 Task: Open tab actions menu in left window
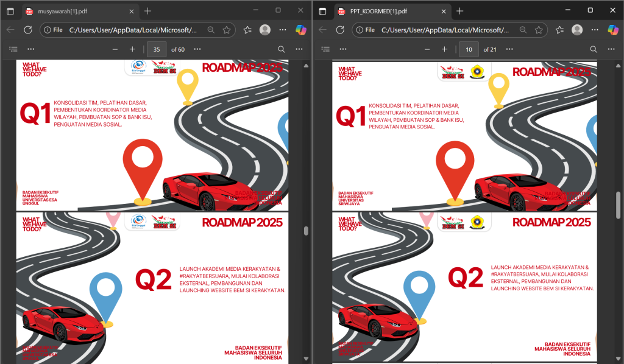(10, 11)
